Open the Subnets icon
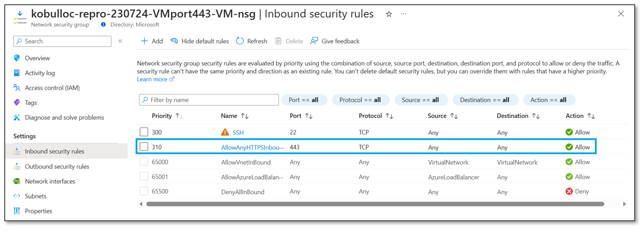Image resolution: width=644 pixels, height=231 pixels. pos(17,196)
